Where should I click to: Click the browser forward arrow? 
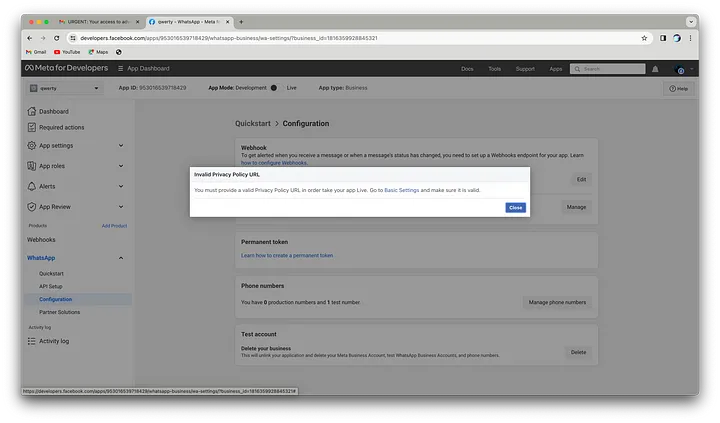point(43,38)
